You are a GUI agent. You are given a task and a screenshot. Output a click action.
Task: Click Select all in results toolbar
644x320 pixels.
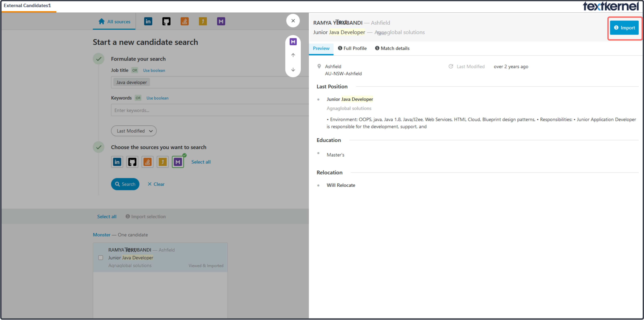click(x=107, y=217)
